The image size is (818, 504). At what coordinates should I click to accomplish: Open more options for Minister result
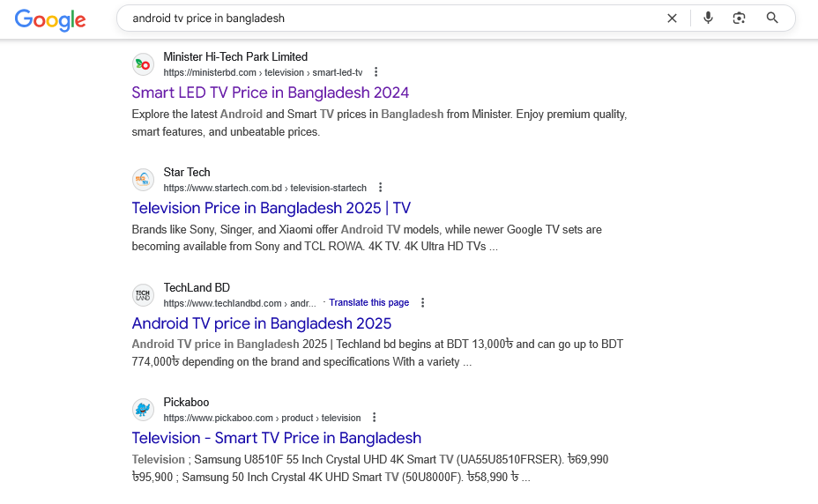376,72
